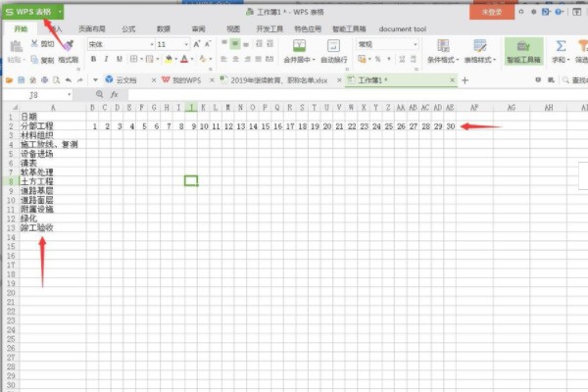Toggle align text right
Image resolution: width=588 pixels, height=392 pixels.
[247, 59]
